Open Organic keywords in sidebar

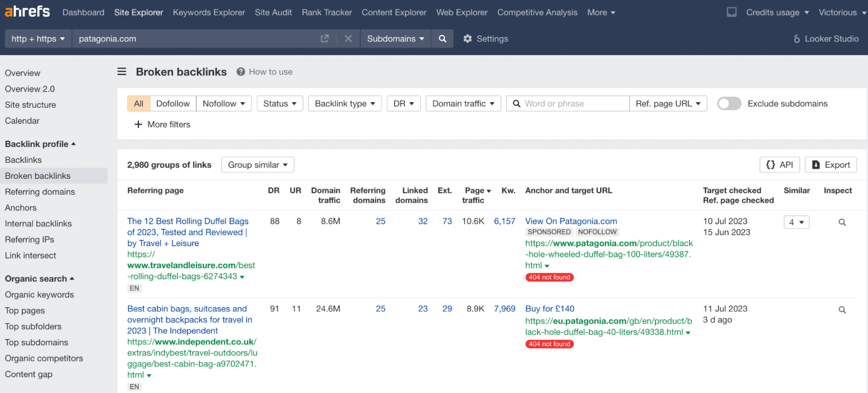[x=40, y=294]
